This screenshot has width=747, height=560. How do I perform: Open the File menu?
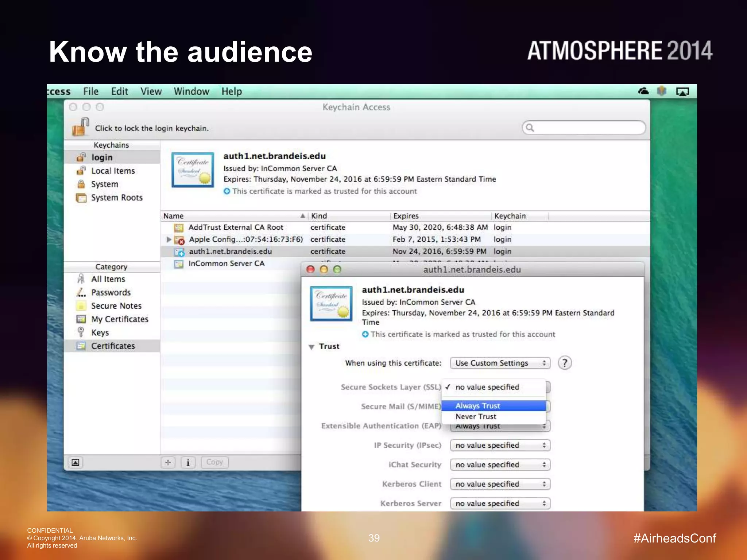click(91, 92)
